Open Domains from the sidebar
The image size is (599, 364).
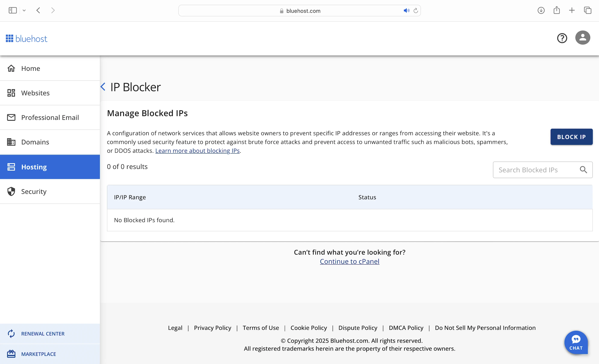coord(35,142)
